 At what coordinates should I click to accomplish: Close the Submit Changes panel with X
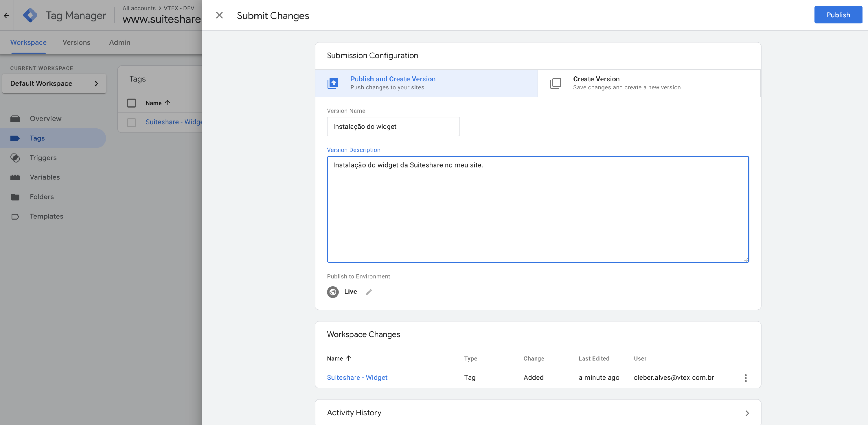coord(219,16)
